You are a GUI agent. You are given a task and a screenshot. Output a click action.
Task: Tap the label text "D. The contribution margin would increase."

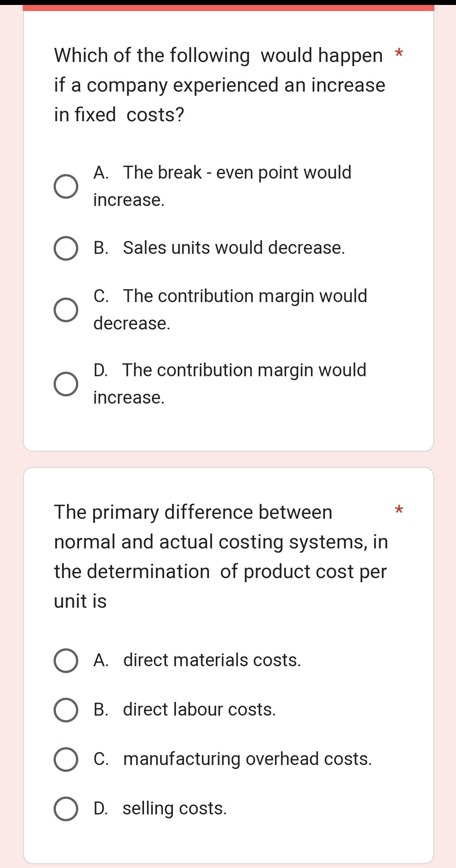coord(230,383)
